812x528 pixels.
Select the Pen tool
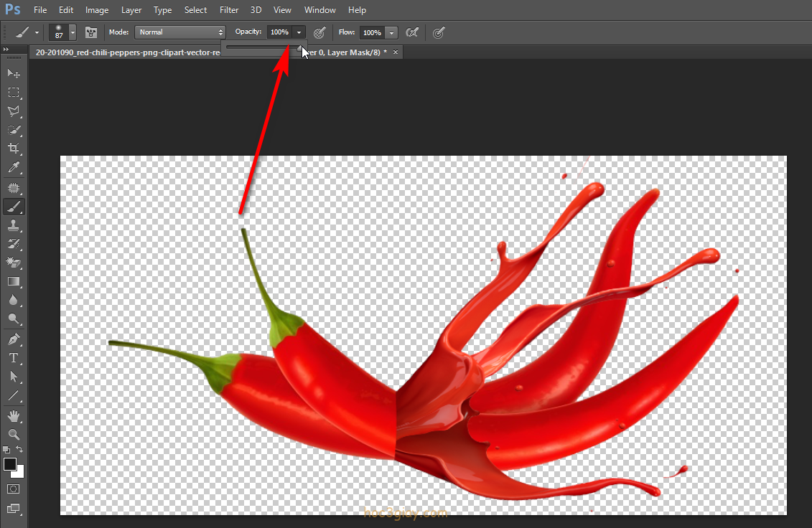(x=14, y=339)
